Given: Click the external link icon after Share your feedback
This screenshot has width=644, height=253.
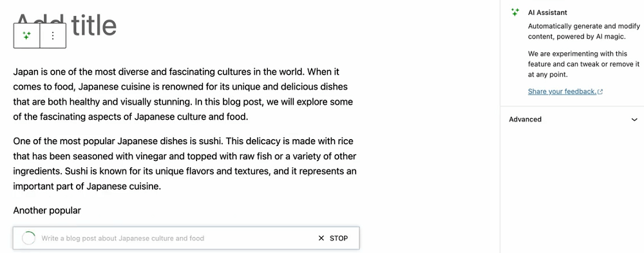Looking at the screenshot, I should tap(600, 91).
